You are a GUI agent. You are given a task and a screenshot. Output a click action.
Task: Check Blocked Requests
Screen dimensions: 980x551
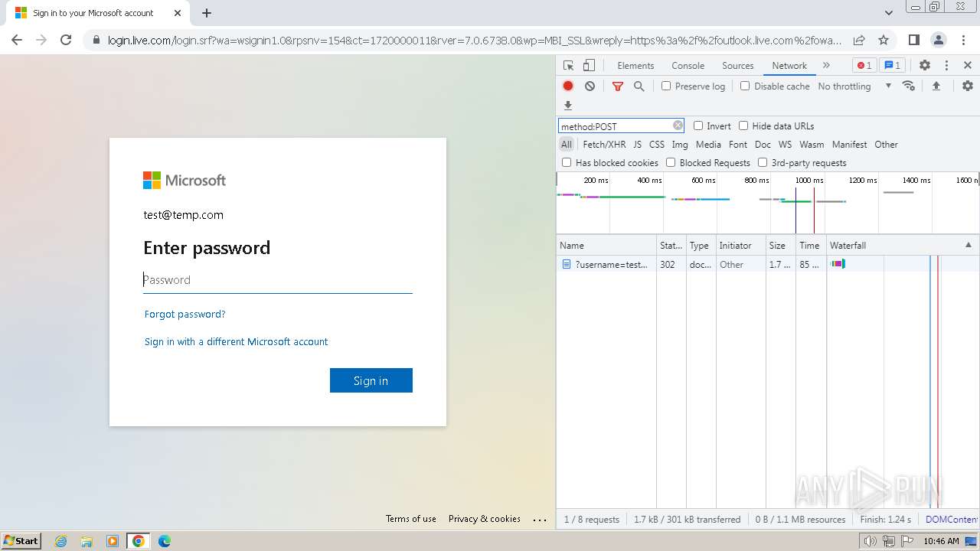click(x=671, y=162)
